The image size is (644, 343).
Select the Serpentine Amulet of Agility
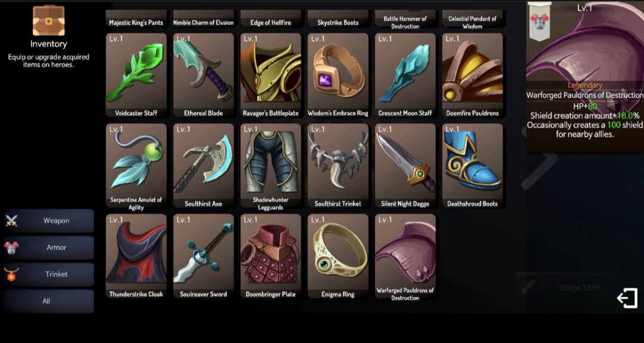137,166
